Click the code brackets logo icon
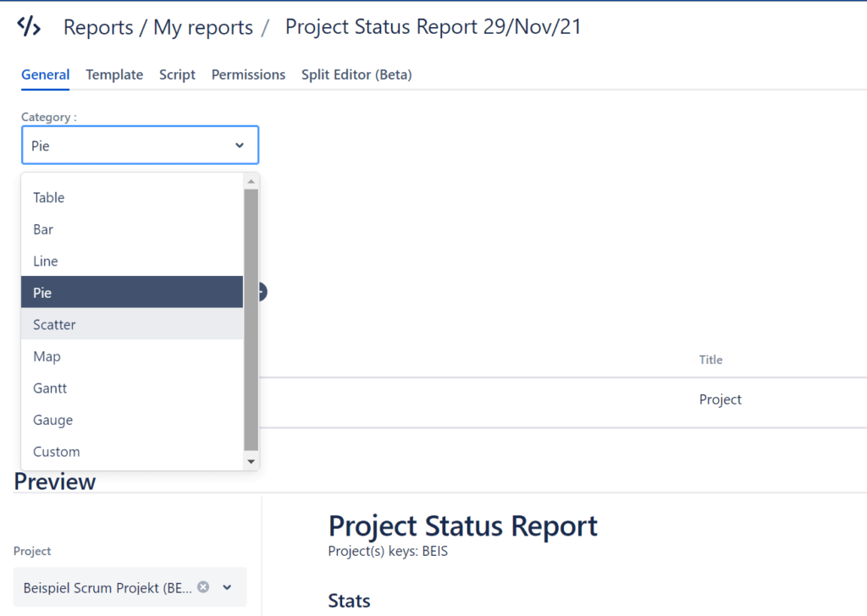 [x=29, y=26]
